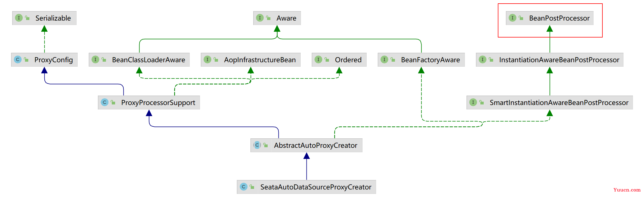Select the Serializable interface node

coord(44,18)
